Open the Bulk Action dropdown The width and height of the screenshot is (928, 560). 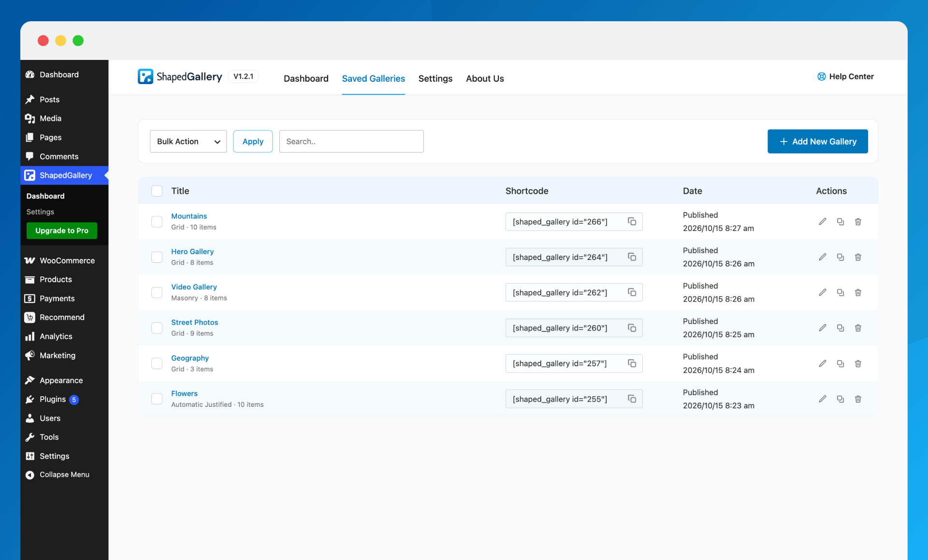point(188,141)
